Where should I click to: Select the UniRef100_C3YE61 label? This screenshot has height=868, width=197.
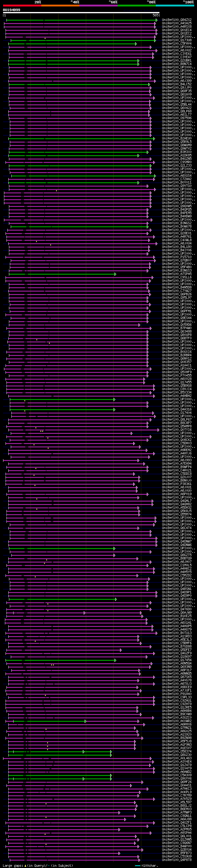click(177, 54)
